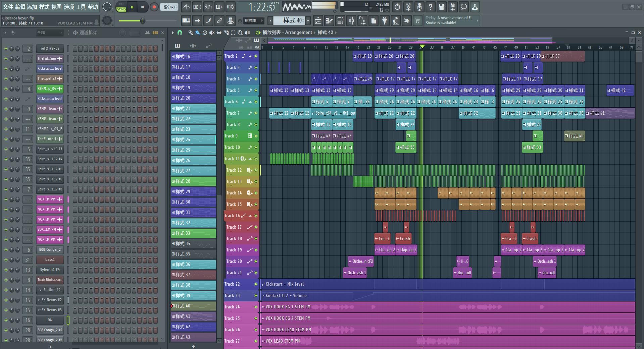644x349 pixels.
Task: Select 样式 28 in pattern picker
Action: [193, 181]
